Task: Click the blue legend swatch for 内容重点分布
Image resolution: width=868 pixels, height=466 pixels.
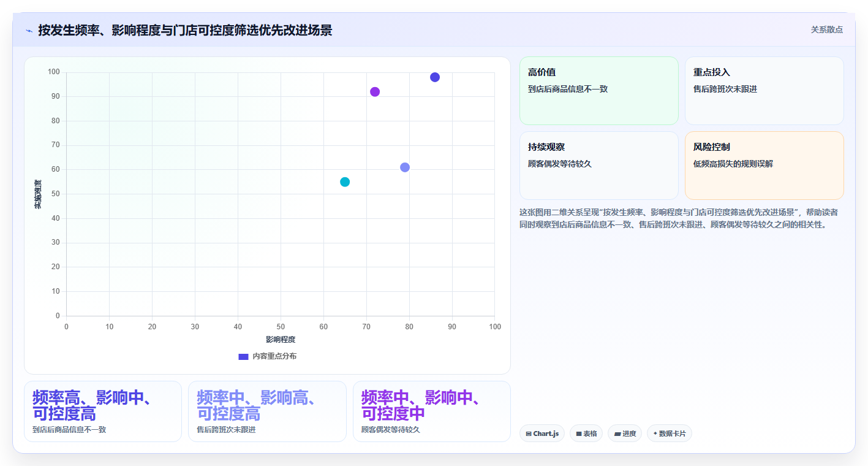Action: (x=243, y=356)
